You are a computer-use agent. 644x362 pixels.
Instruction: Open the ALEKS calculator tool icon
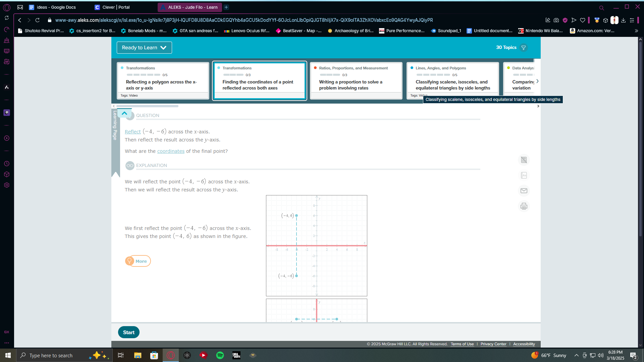[524, 160]
